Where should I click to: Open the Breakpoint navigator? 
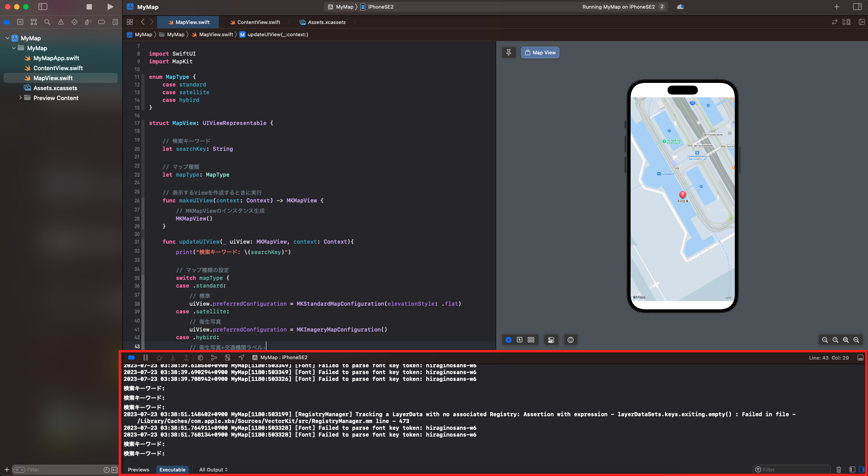tap(101, 22)
